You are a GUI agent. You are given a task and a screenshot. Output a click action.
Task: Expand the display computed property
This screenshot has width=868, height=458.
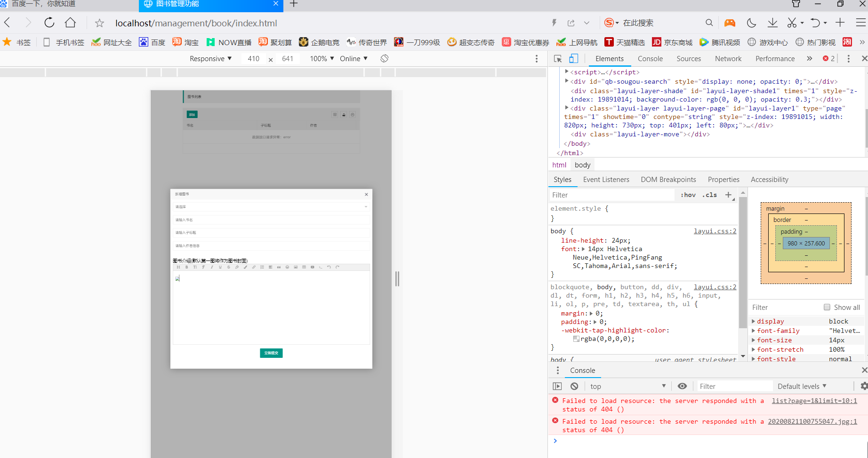click(x=754, y=321)
